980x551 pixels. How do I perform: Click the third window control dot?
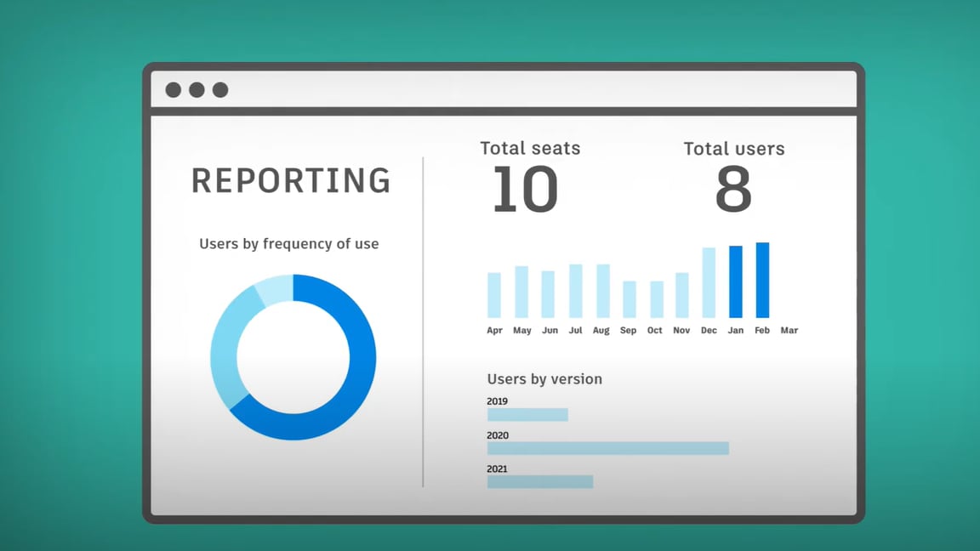(x=220, y=90)
